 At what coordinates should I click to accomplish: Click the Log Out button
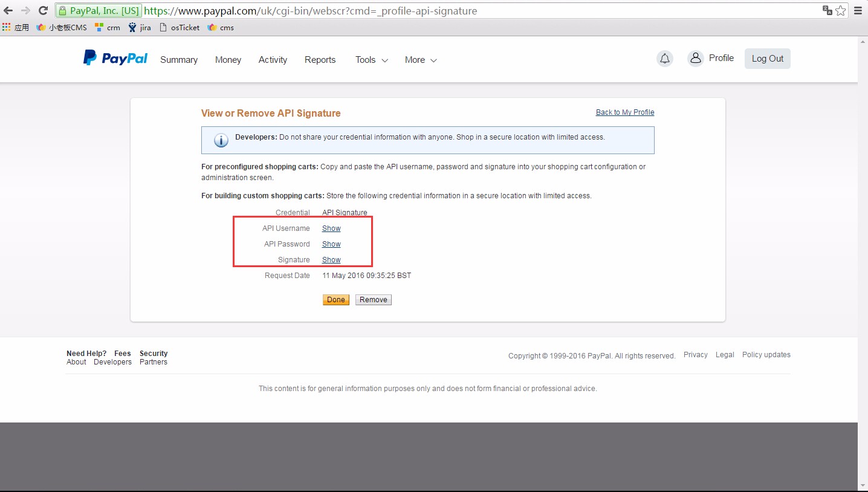pos(768,59)
